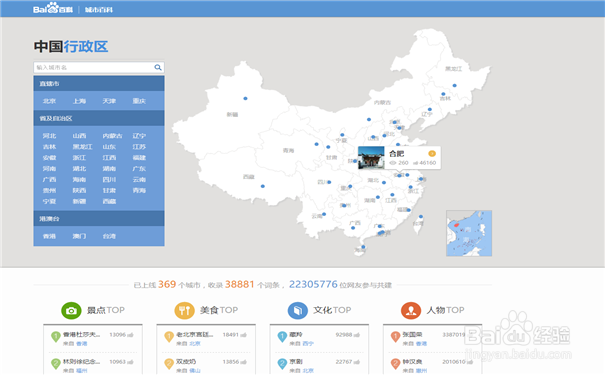Viewport: 605px width, 375px height.
Task: Select 台湾 under 港澳台 section
Action: 109,236
